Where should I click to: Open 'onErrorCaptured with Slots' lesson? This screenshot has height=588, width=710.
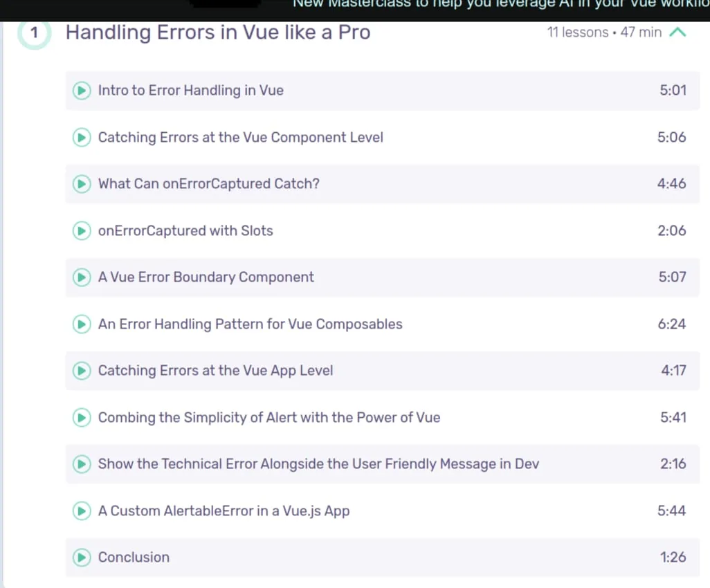383,231
